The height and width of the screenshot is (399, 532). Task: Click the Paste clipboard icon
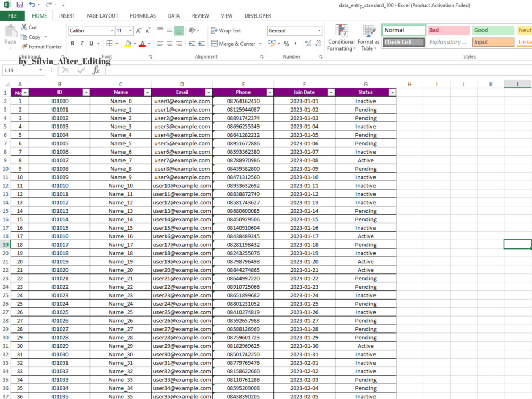11,31
